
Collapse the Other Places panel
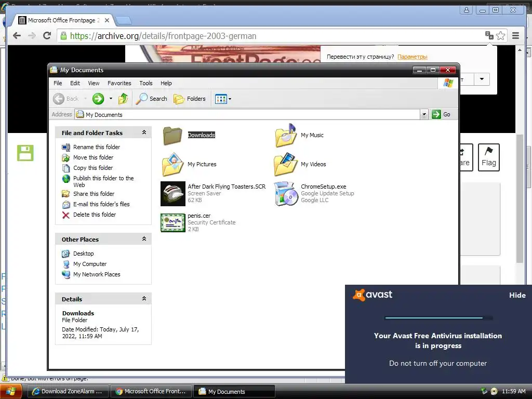point(144,239)
